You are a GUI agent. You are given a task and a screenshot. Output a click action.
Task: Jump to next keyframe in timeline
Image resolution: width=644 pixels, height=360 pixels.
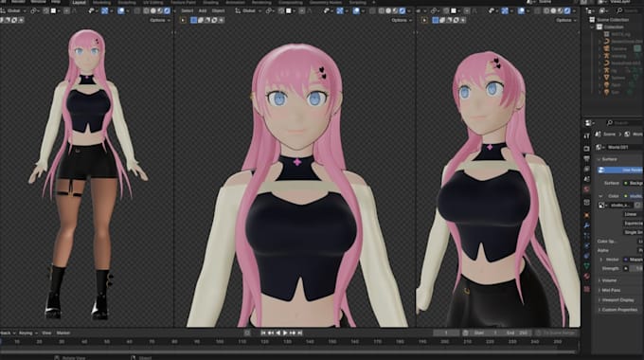293,333
